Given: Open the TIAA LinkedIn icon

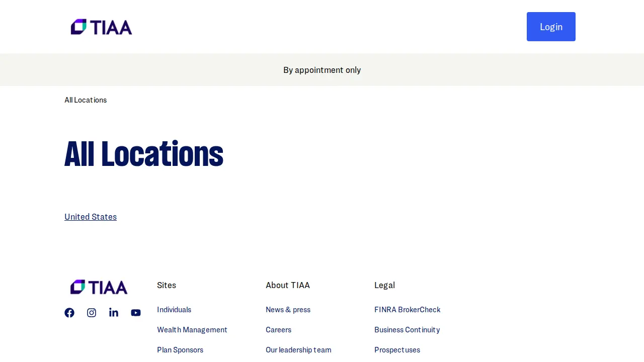Looking at the screenshot, I should click(x=114, y=313).
